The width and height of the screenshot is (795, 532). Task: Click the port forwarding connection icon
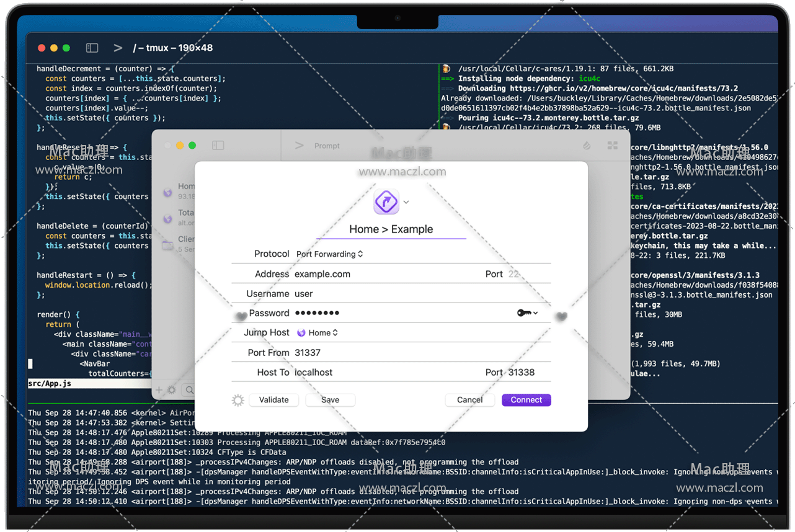[x=386, y=202]
